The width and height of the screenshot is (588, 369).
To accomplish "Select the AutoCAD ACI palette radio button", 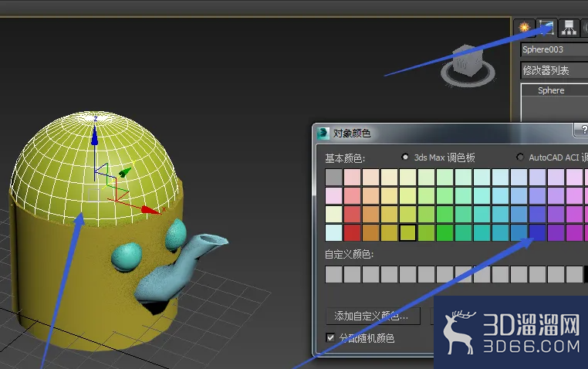I will click(520, 157).
